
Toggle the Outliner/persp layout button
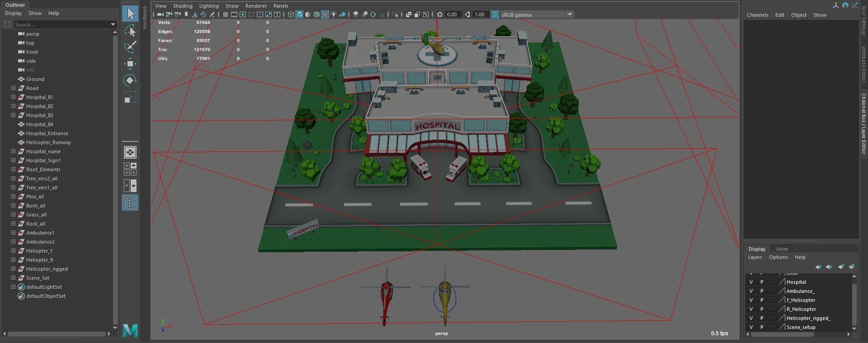click(130, 202)
